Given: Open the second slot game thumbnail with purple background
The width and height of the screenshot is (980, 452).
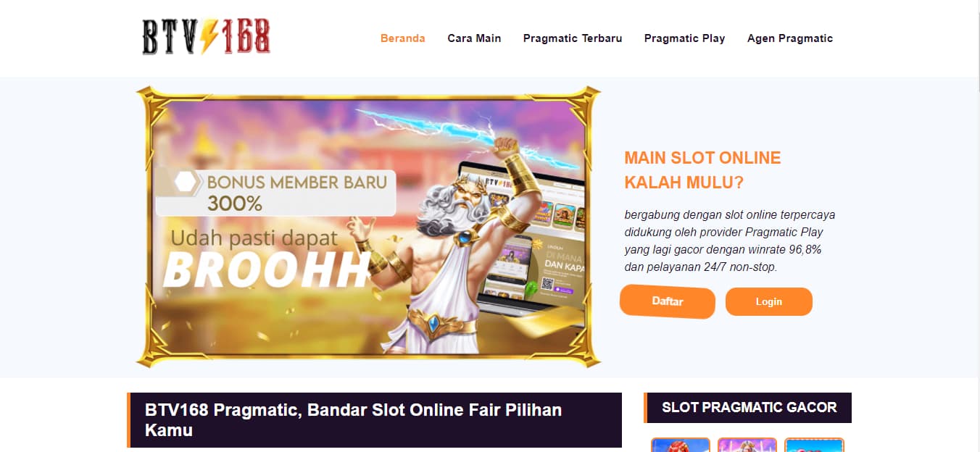Looking at the screenshot, I should [x=747, y=445].
